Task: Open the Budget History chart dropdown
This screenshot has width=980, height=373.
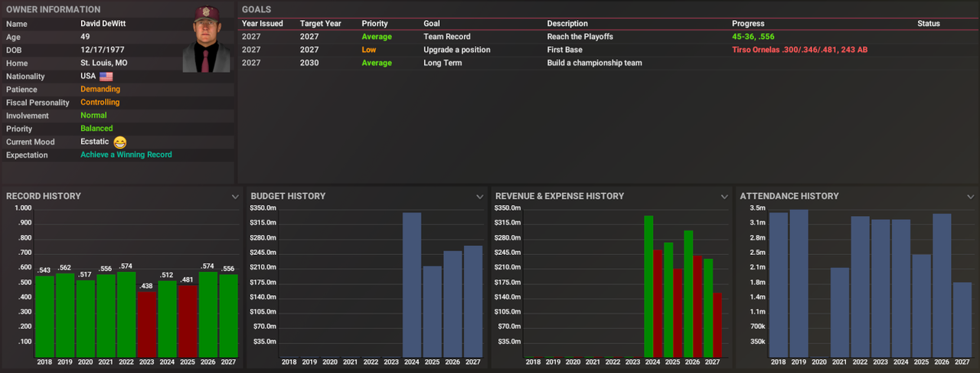Action: pyautogui.click(x=480, y=197)
